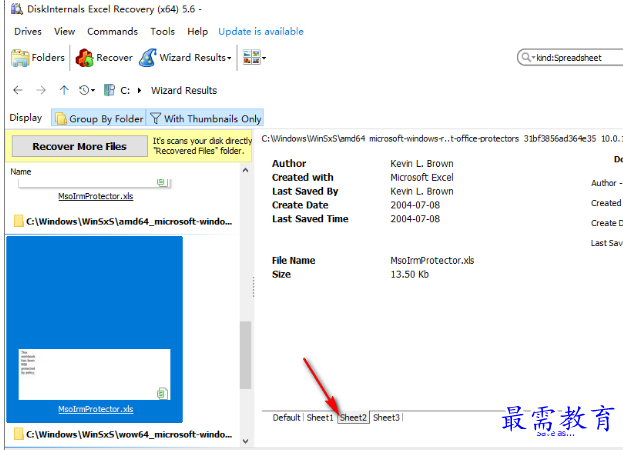Click the DiskInternals app title icon

tap(17, 9)
